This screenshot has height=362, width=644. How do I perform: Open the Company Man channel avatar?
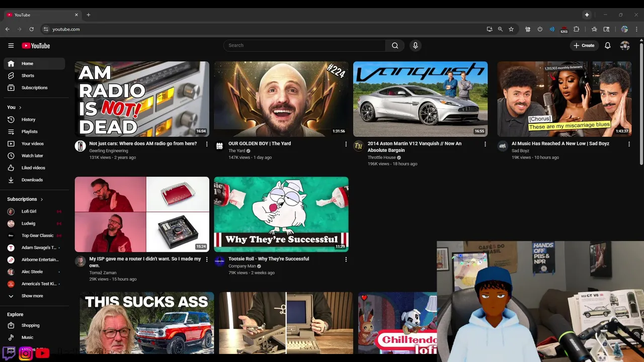(x=219, y=261)
